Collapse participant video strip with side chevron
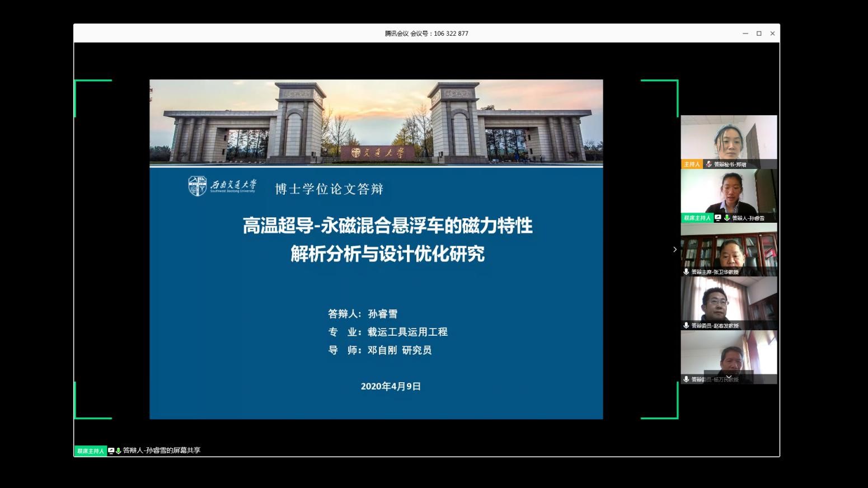This screenshot has width=868, height=488. coord(675,249)
